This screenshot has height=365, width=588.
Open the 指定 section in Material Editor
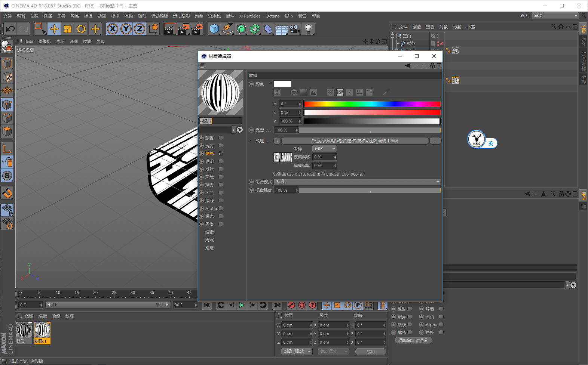209,248
